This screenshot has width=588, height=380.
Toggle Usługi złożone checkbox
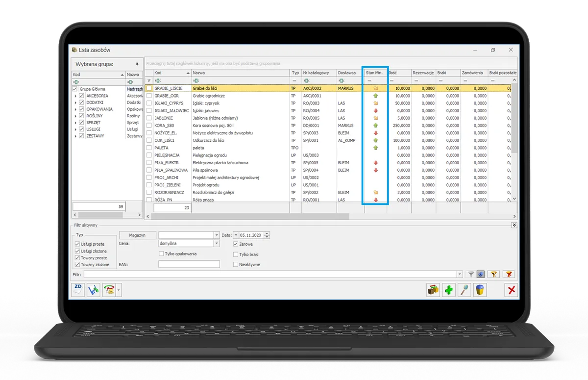click(x=77, y=251)
